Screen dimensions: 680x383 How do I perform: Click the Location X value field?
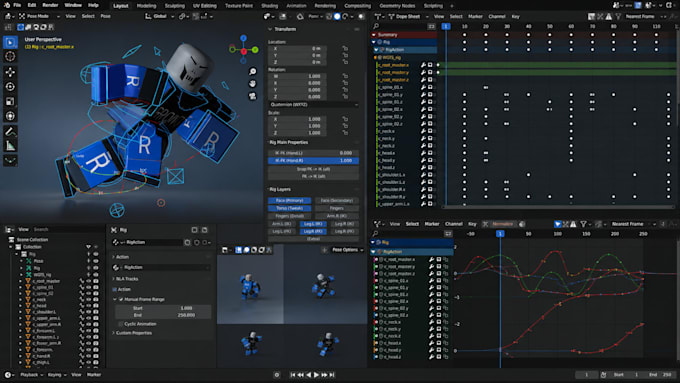(298, 49)
